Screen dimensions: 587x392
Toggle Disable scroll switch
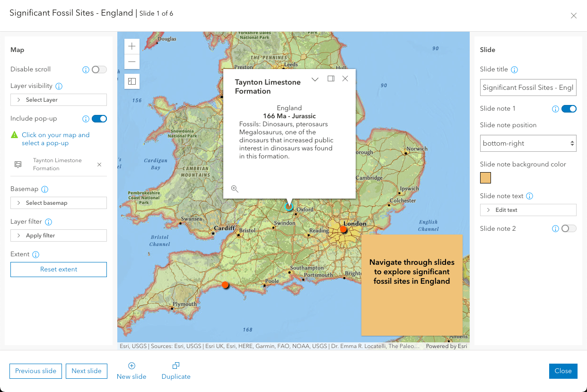[x=99, y=70]
